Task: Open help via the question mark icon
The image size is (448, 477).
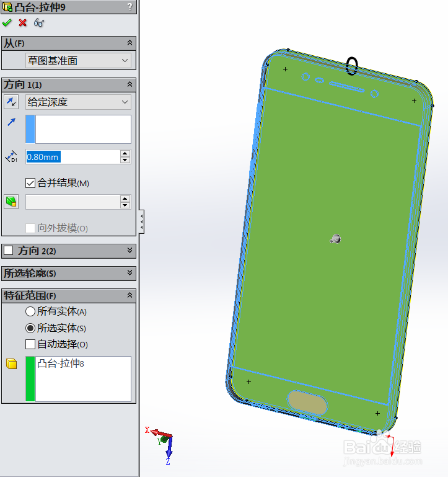Action: pyautogui.click(x=130, y=7)
